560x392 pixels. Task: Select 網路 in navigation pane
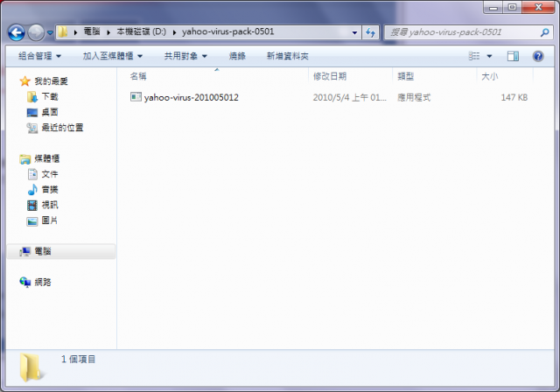[x=43, y=283]
